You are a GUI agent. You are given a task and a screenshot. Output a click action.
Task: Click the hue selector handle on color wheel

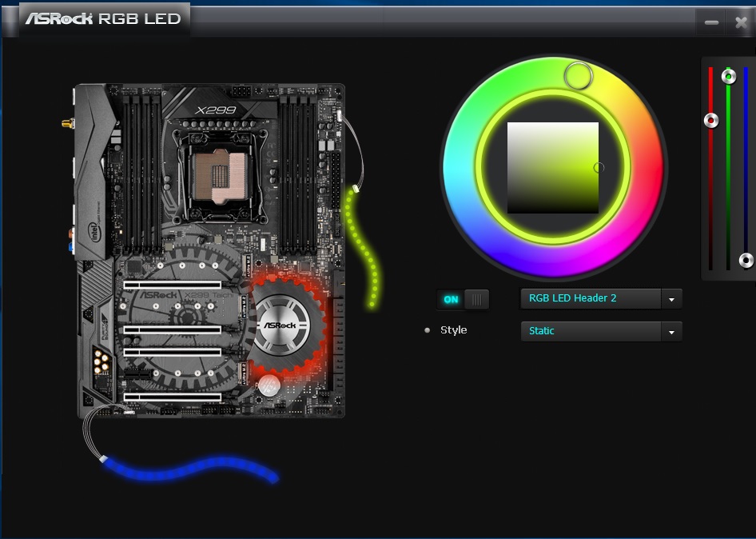point(578,75)
